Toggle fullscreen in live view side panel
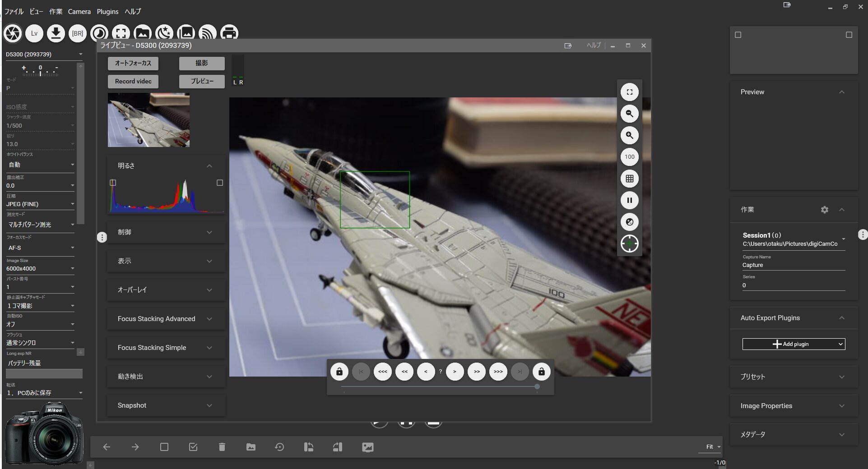 tap(630, 92)
